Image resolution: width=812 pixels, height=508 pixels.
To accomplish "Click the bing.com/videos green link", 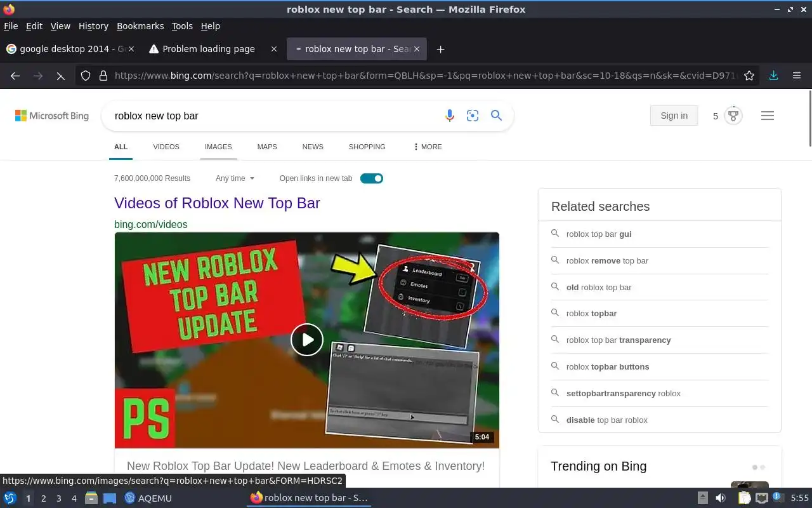I will point(151,224).
